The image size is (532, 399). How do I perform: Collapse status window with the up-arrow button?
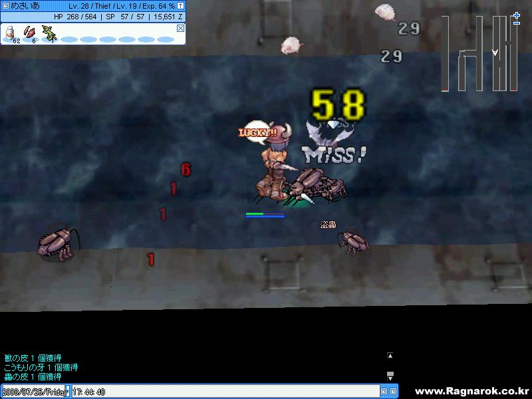[180, 5]
